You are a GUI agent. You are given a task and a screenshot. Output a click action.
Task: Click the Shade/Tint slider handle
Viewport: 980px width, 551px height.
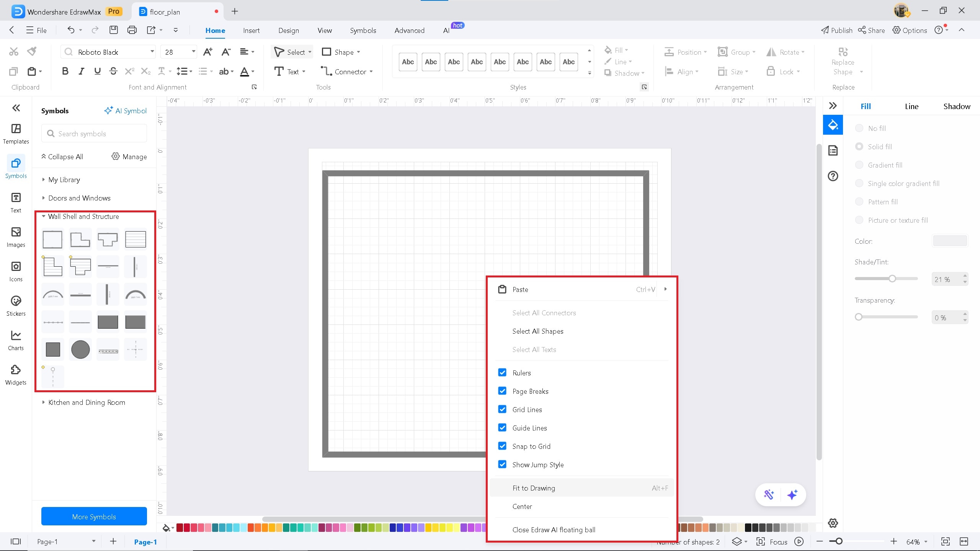pyautogui.click(x=892, y=279)
